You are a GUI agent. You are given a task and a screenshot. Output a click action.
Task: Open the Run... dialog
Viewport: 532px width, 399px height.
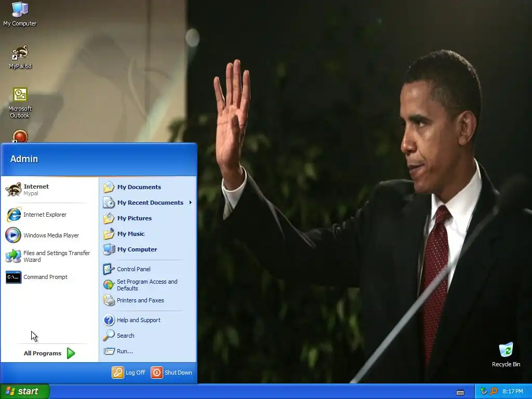point(148,352)
